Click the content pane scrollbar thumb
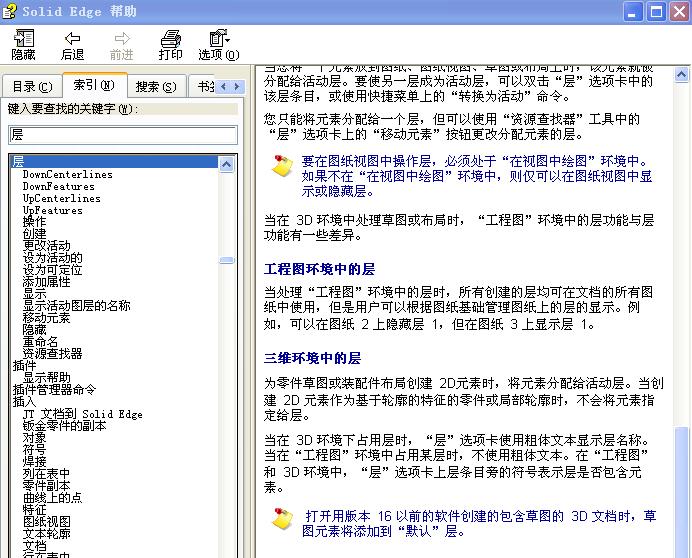 (682, 492)
